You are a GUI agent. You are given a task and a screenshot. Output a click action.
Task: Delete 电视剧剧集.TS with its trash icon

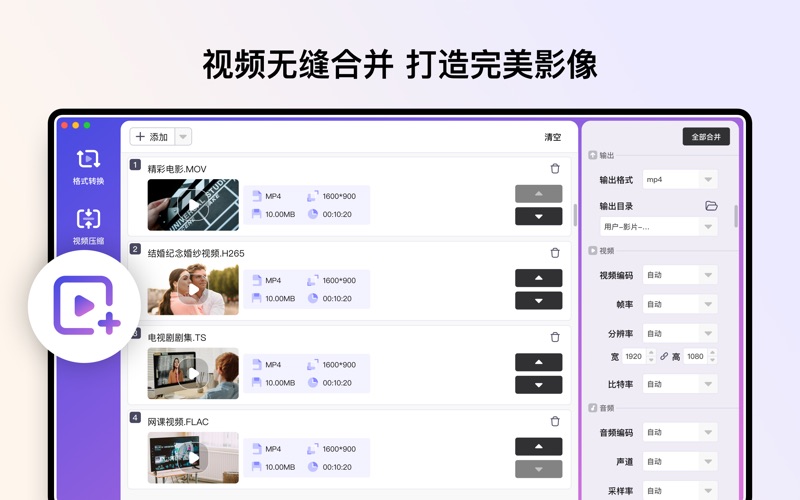coord(555,337)
